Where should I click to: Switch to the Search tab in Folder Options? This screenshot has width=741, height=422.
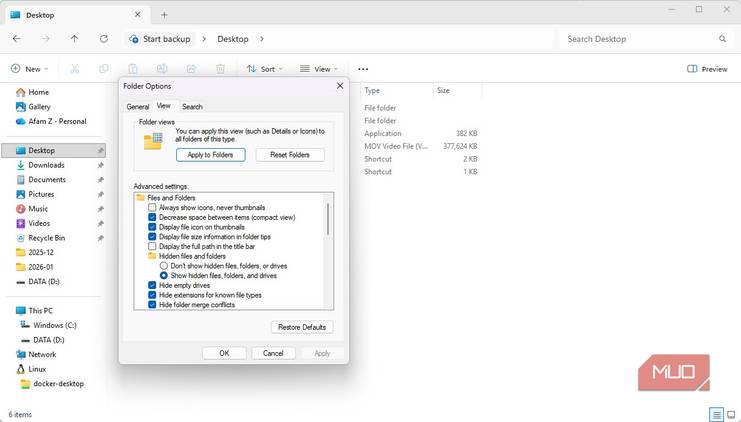tap(192, 107)
